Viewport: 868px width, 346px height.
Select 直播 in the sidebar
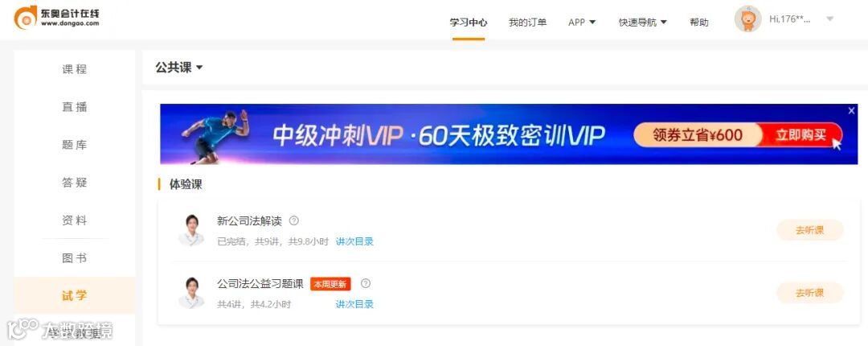coord(75,107)
